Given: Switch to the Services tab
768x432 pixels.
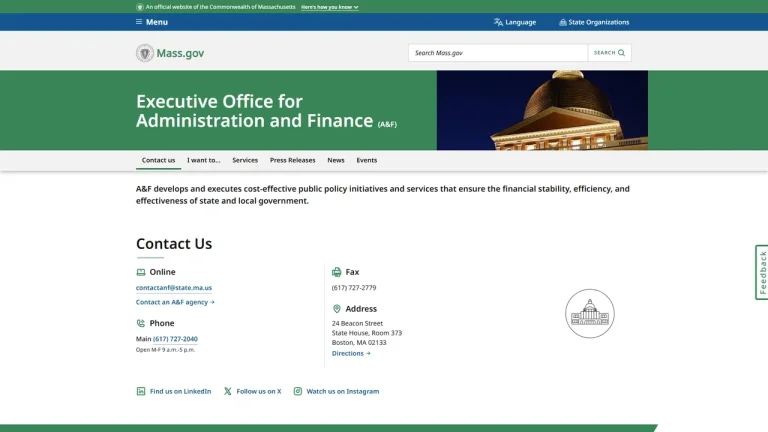Looking at the screenshot, I should click(x=245, y=160).
